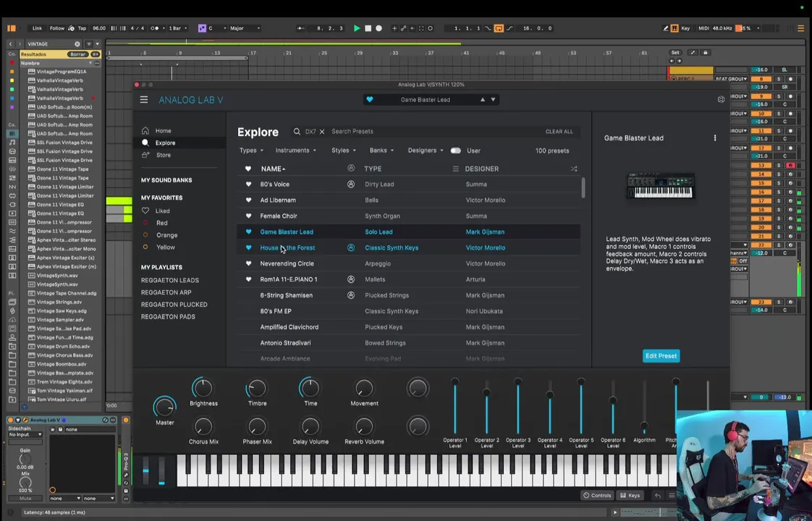Screen dimensions: 812x521
Task: Open the Red favorites list
Action: pyautogui.click(x=161, y=223)
